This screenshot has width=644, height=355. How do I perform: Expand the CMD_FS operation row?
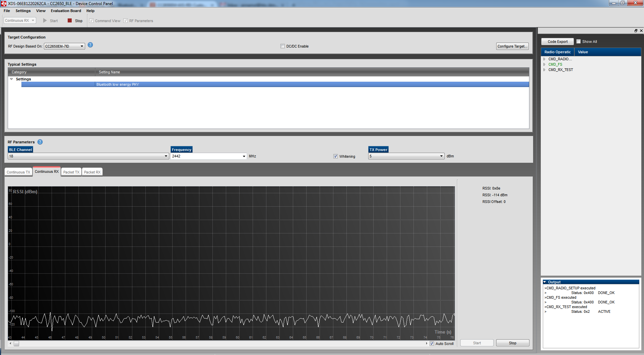coord(544,64)
